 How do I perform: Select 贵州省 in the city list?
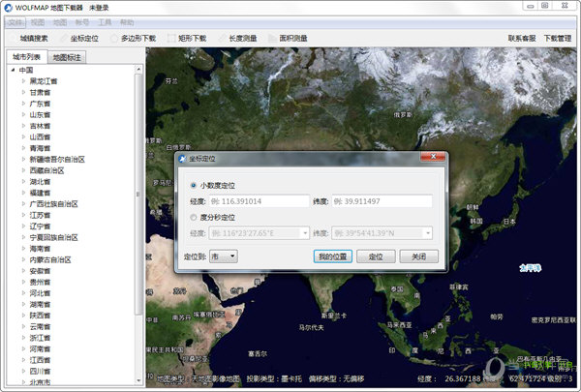pyautogui.click(x=40, y=282)
